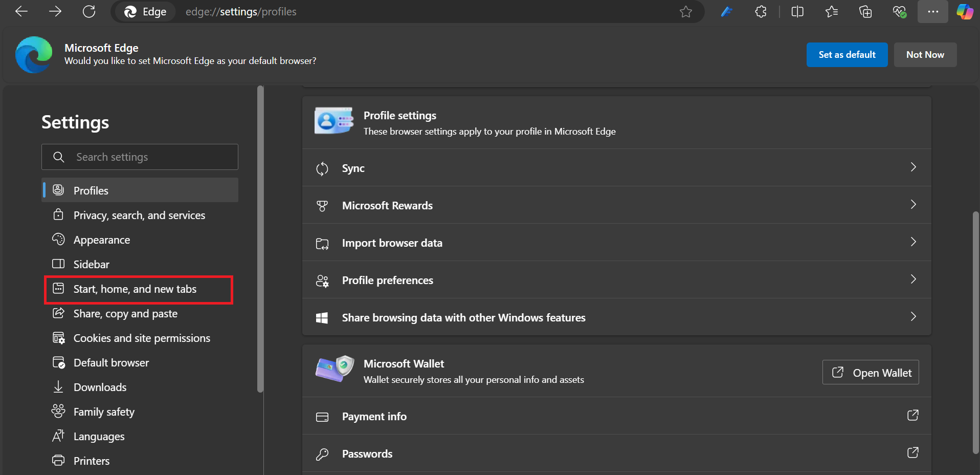Expand Microsoft Rewards chevron
The height and width of the screenshot is (475, 980).
[x=913, y=205]
